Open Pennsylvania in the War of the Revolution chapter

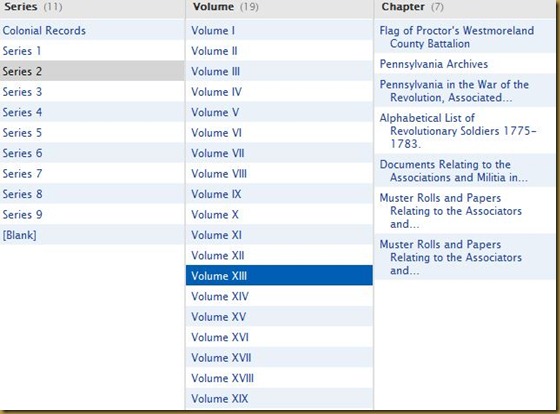[x=465, y=91]
